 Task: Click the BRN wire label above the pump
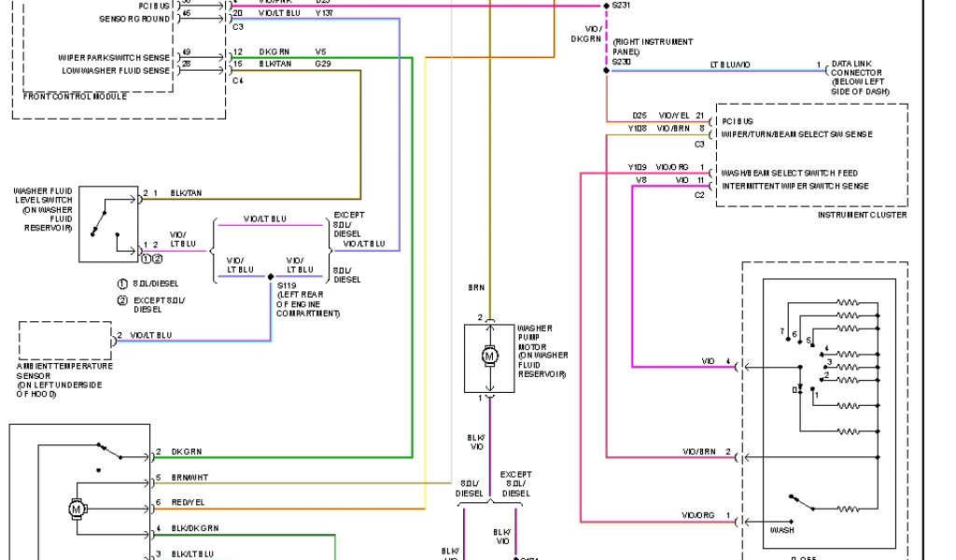[477, 287]
